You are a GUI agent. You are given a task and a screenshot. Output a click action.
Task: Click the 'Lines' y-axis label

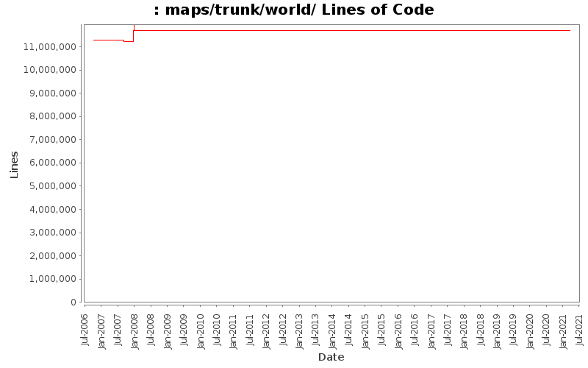[x=14, y=164]
